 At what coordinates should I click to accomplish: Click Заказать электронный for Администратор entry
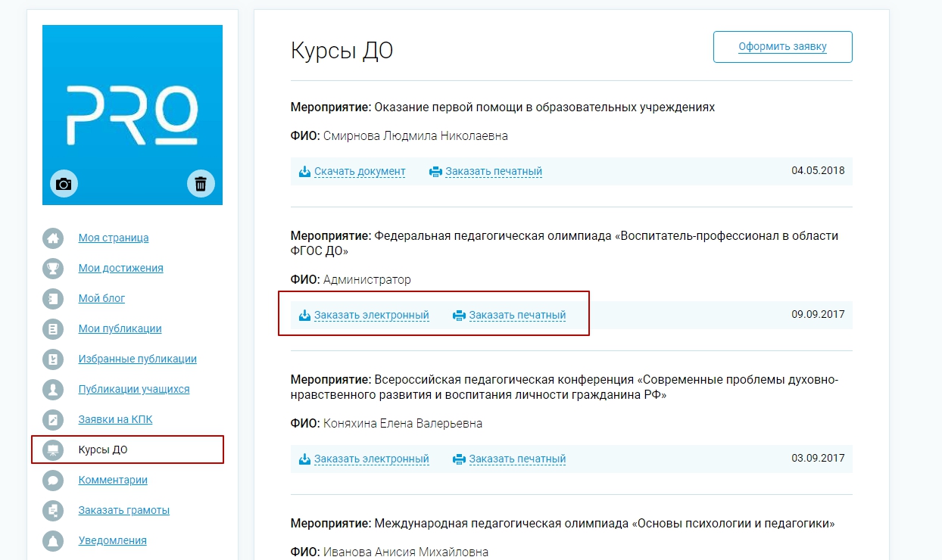pyautogui.click(x=371, y=315)
